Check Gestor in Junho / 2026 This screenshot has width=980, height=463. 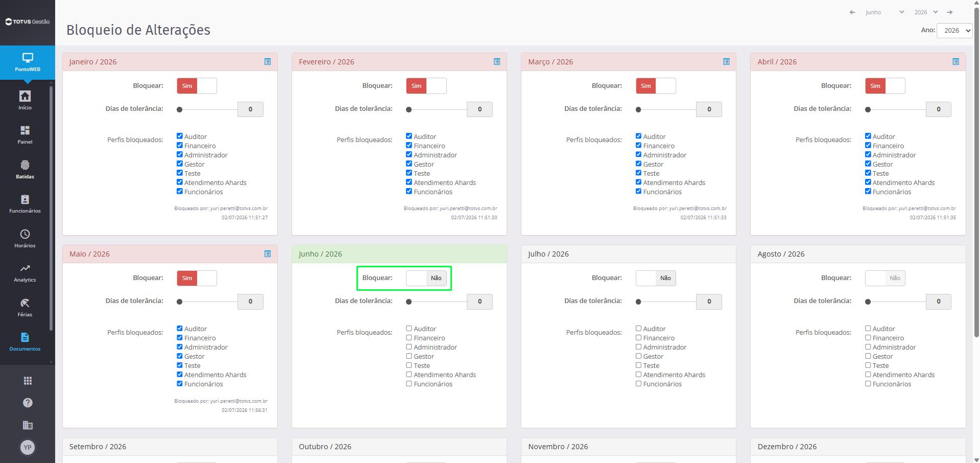click(409, 356)
